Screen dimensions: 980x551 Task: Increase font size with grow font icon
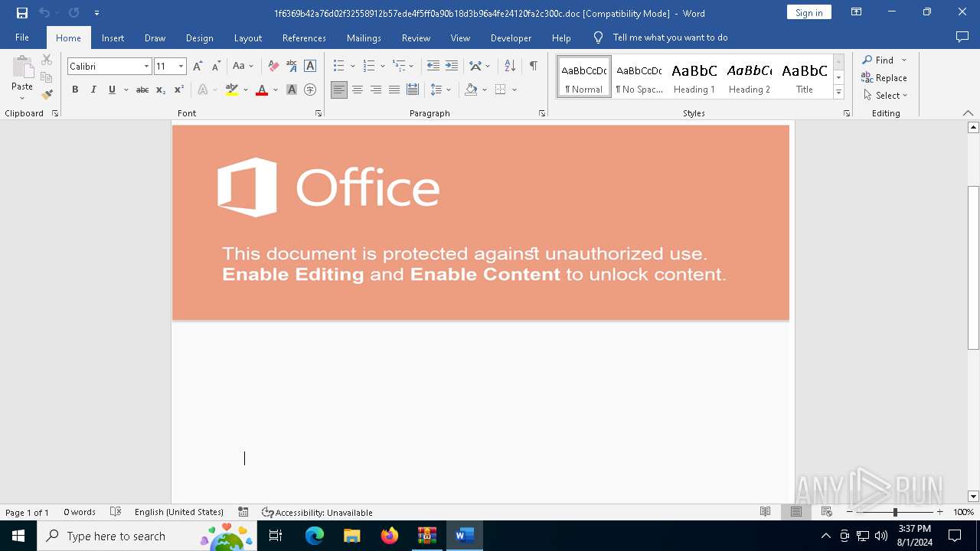point(198,67)
